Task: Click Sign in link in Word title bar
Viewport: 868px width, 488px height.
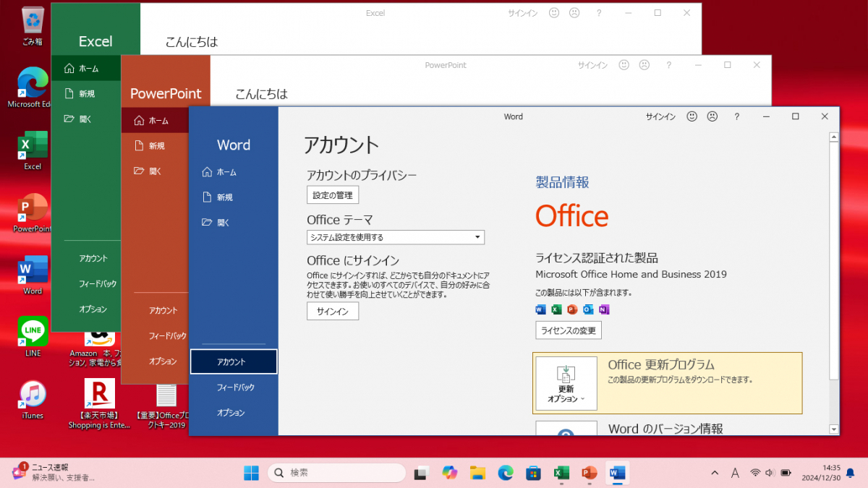Action: point(660,116)
